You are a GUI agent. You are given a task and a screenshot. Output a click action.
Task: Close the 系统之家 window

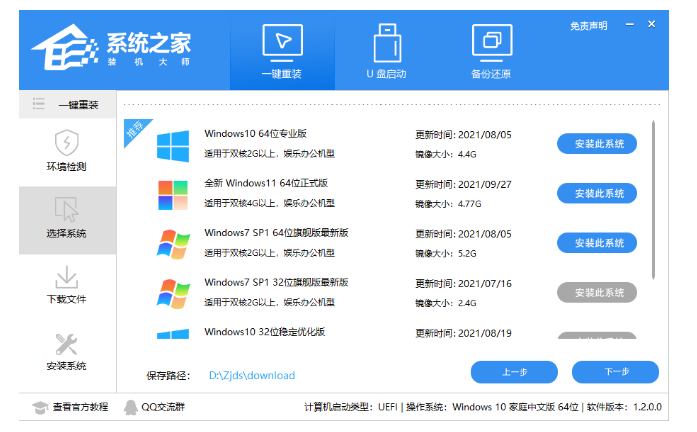(x=651, y=24)
